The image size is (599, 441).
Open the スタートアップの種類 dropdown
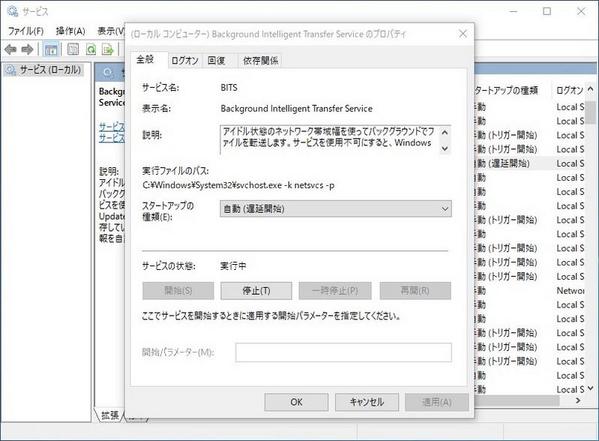[335, 209]
